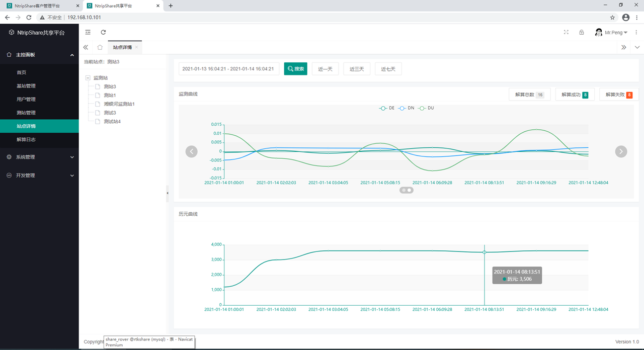Viewport: 644px width, 350px height.
Task: Click the Mr.Peng avatar image
Action: pos(599,32)
